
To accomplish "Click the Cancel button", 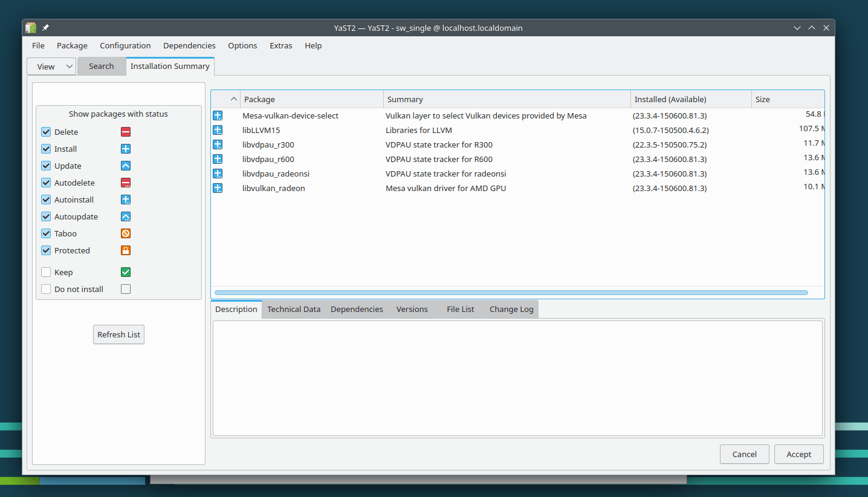I will click(744, 454).
